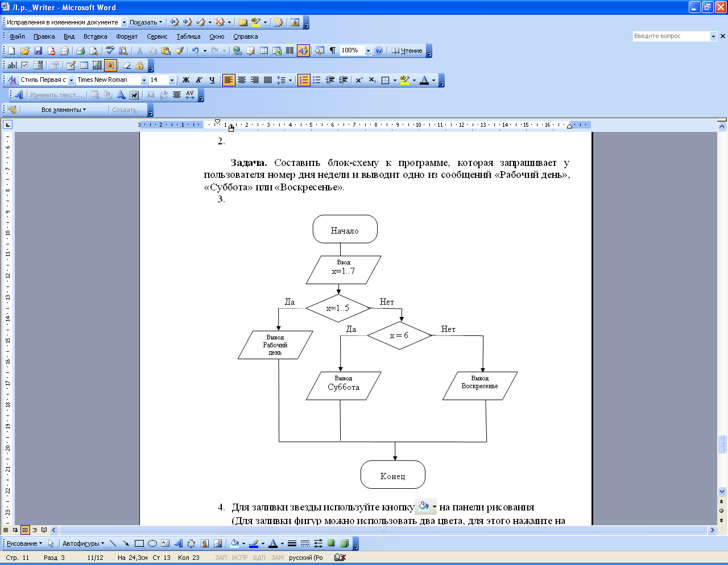Viewport: 728px width, 565px height.
Task: Cut selection with the scissors icon
Action: click(x=139, y=51)
